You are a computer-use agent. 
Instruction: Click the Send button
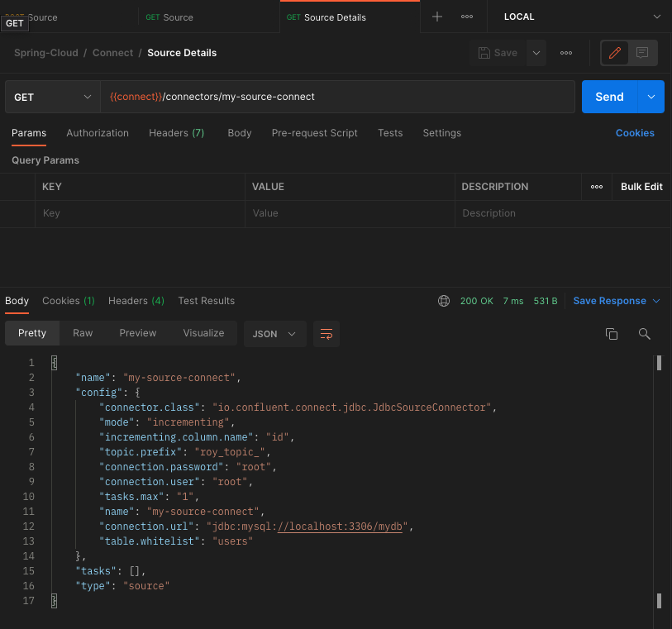tap(609, 97)
